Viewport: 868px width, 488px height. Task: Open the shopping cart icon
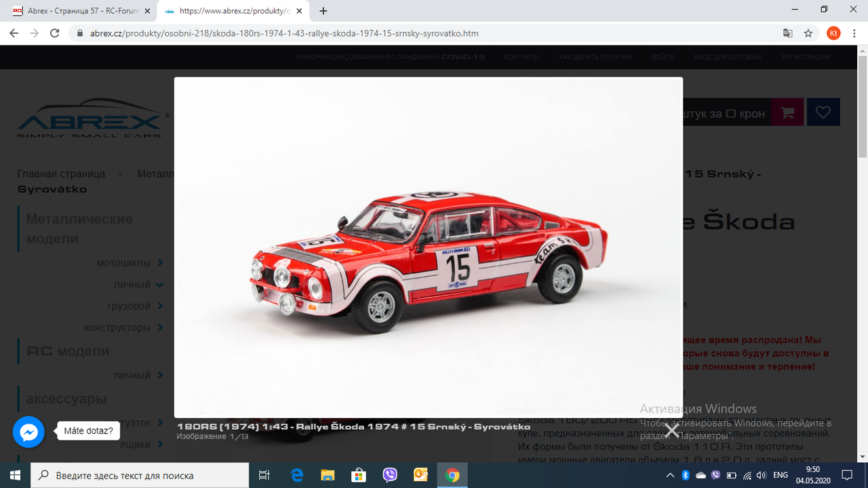point(787,113)
